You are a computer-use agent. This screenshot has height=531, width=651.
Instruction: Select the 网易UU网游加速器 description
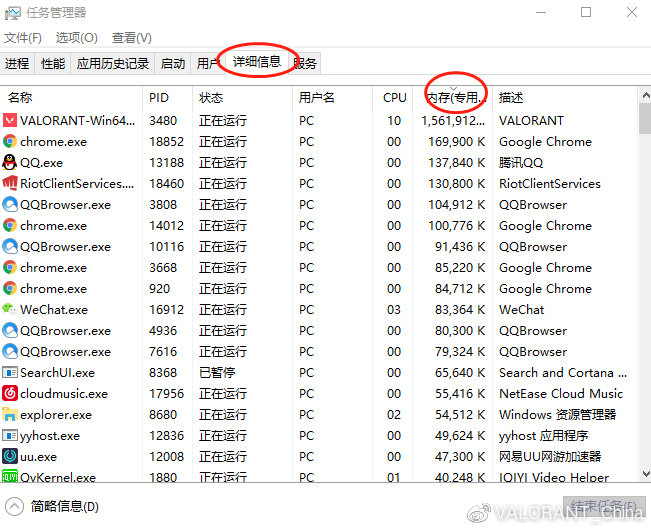(550, 456)
